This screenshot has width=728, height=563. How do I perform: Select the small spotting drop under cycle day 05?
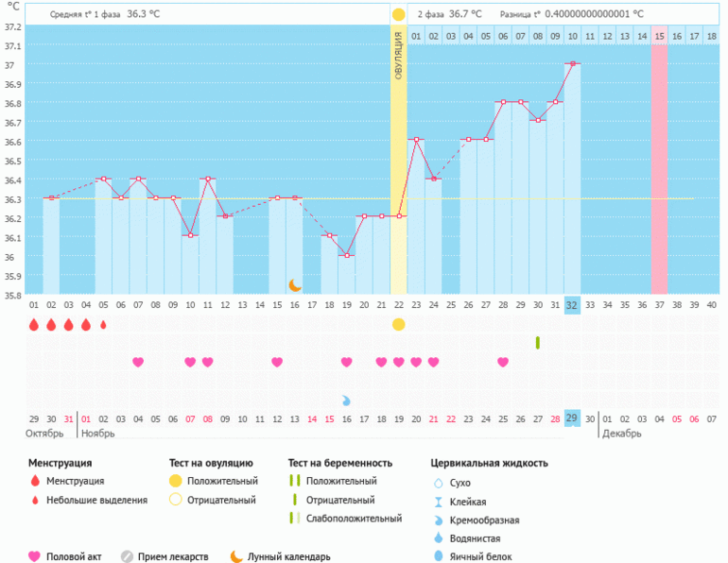coord(103,325)
